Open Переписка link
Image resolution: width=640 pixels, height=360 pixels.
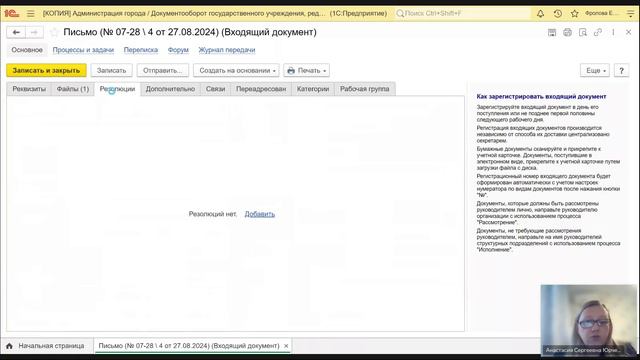(141, 50)
